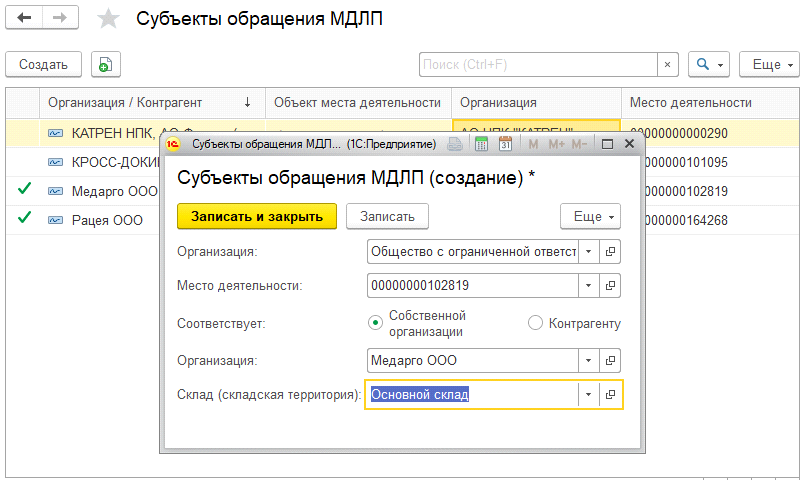The image size is (806, 480).
Task: Expand the Место деятельности dropdown arrow
Action: (x=589, y=286)
